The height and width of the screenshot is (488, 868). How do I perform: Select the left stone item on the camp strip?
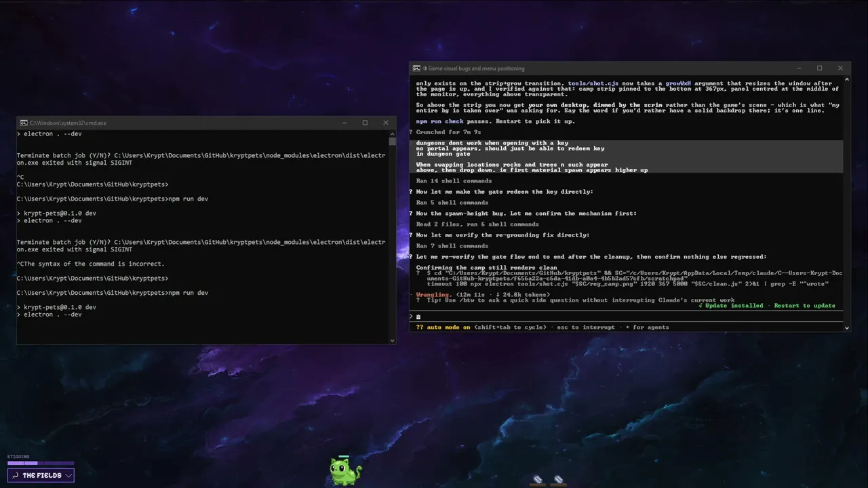coord(538,480)
